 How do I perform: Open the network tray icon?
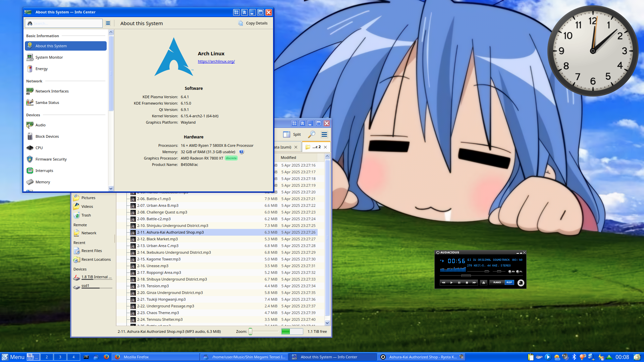591,357
